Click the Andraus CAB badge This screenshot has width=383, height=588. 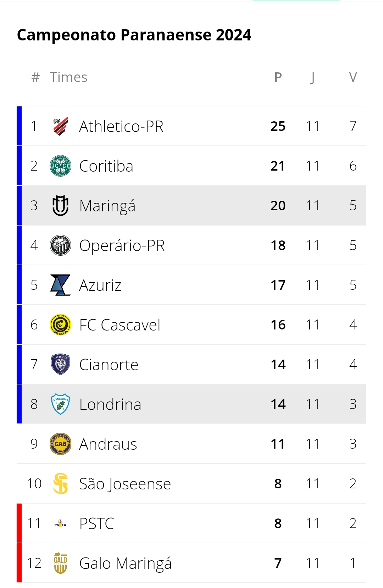tap(60, 444)
